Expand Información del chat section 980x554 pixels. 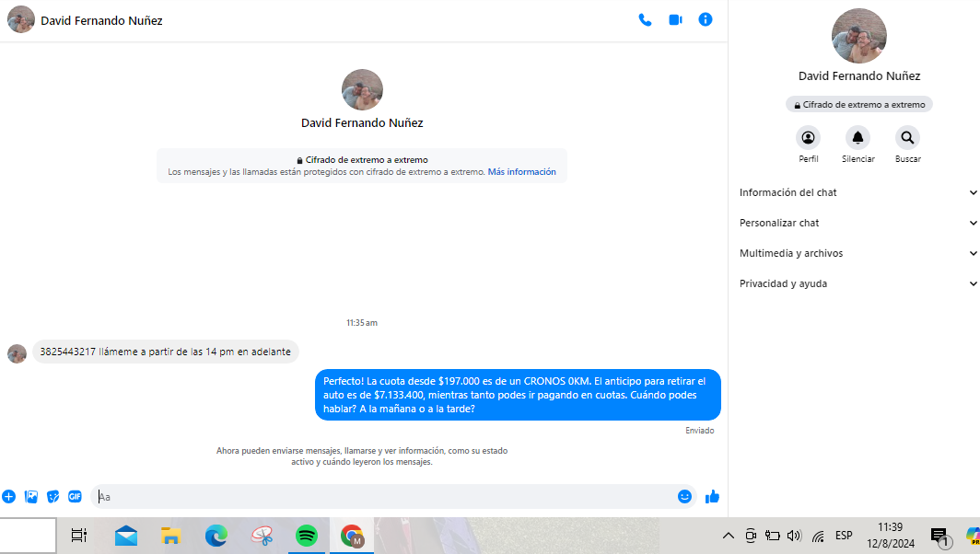pyautogui.click(x=857, y=192)
